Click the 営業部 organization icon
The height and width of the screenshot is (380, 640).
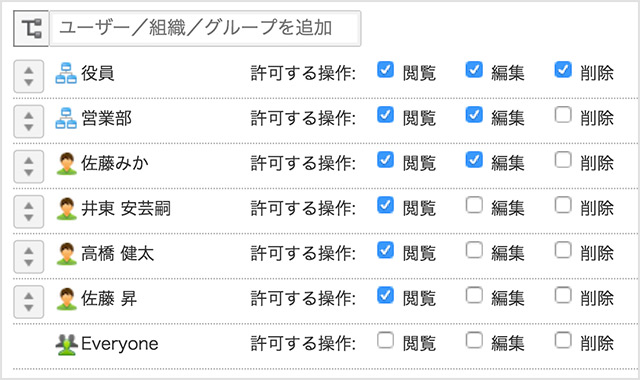(66, 118)
